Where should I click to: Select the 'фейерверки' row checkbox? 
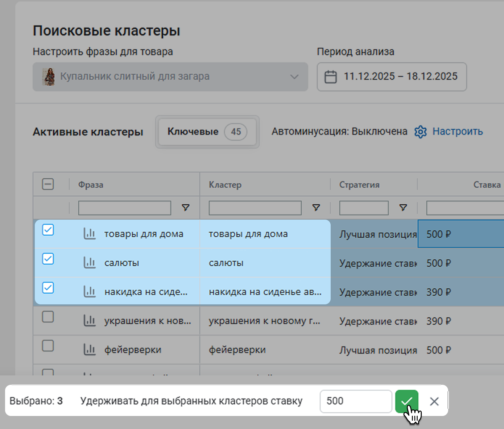click(48, 346)
